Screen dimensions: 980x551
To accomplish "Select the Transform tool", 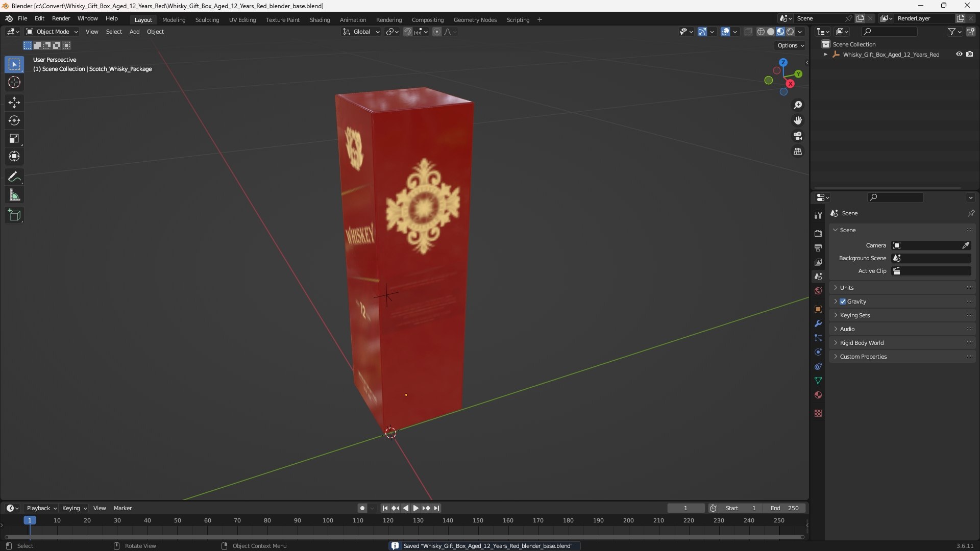I will click(x=14, y=156).
